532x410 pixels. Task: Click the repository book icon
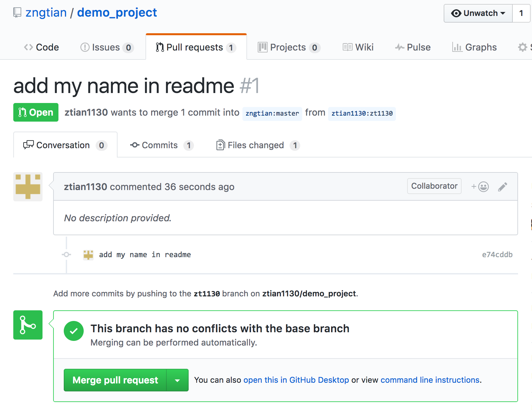[x=17, y=13]
